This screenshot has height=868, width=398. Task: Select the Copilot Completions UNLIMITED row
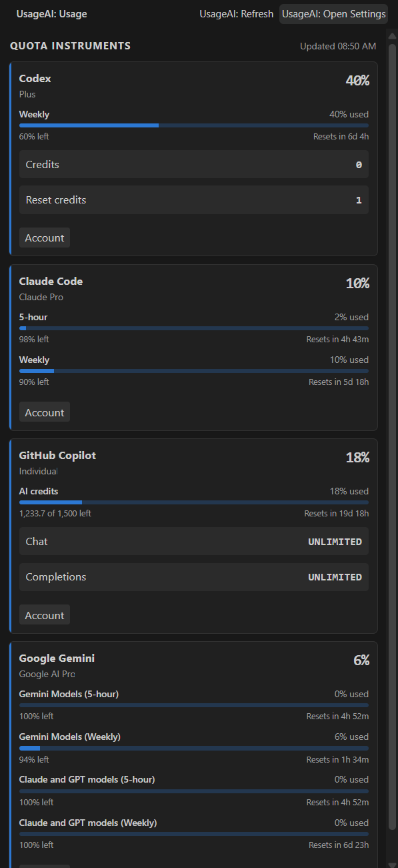pos(194,576)
